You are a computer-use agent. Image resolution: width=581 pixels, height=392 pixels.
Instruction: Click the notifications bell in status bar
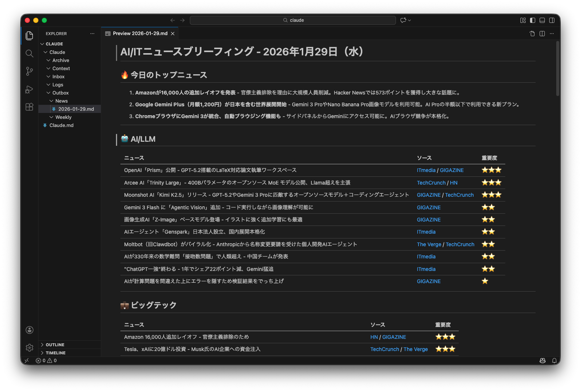click(x=554, y=361)
